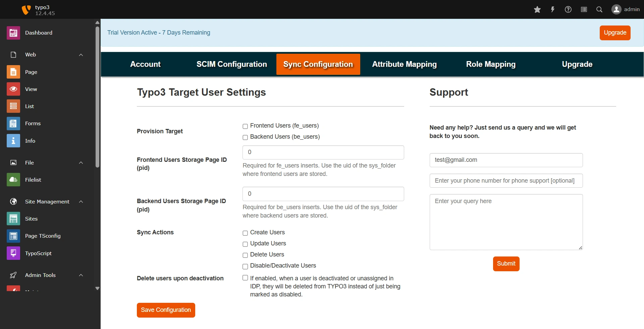Viewport: 644px width, 329px height.
Task: Open the Dashboard module icon
Action: [x=13, y=33]
